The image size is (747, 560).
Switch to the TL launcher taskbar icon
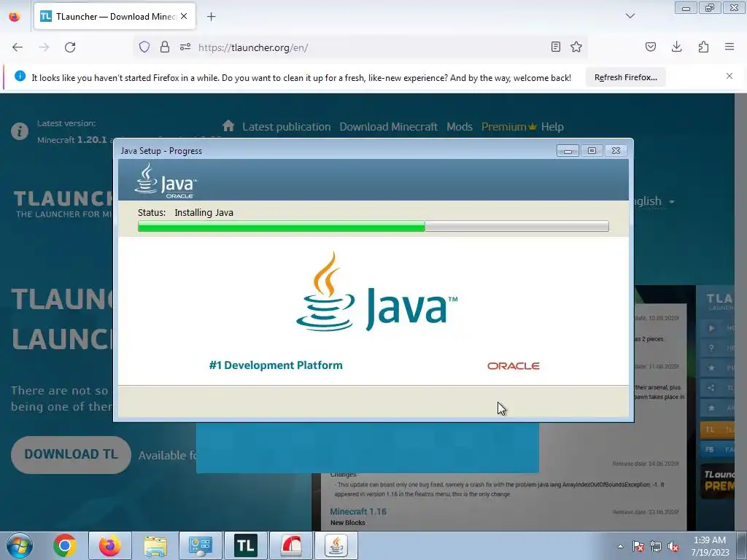click(245, 545)
